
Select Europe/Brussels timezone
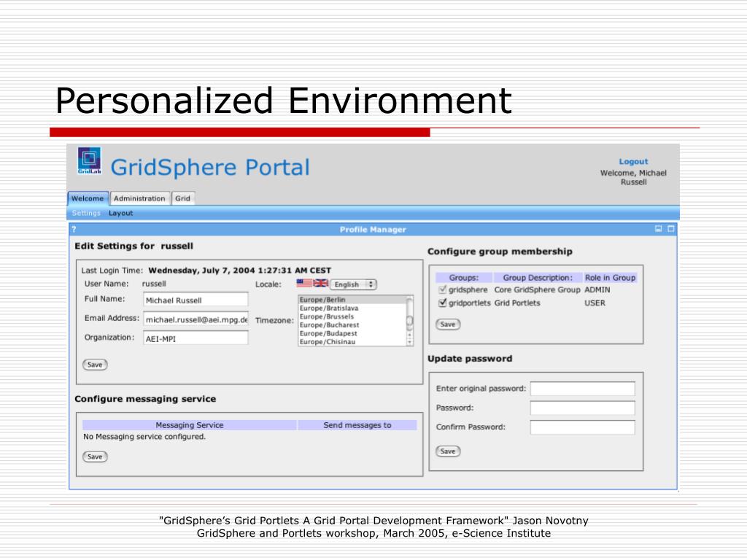click(352, 316)
